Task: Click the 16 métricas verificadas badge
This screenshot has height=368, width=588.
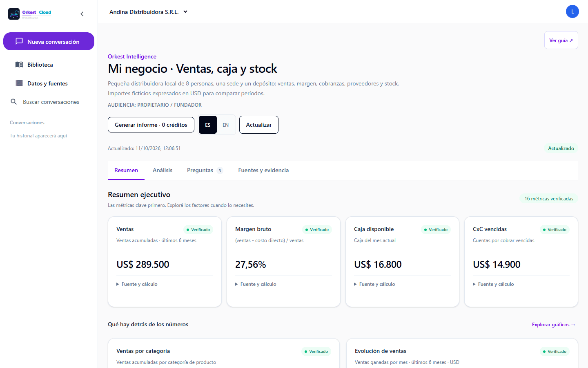Action: (x=549, y=199)
